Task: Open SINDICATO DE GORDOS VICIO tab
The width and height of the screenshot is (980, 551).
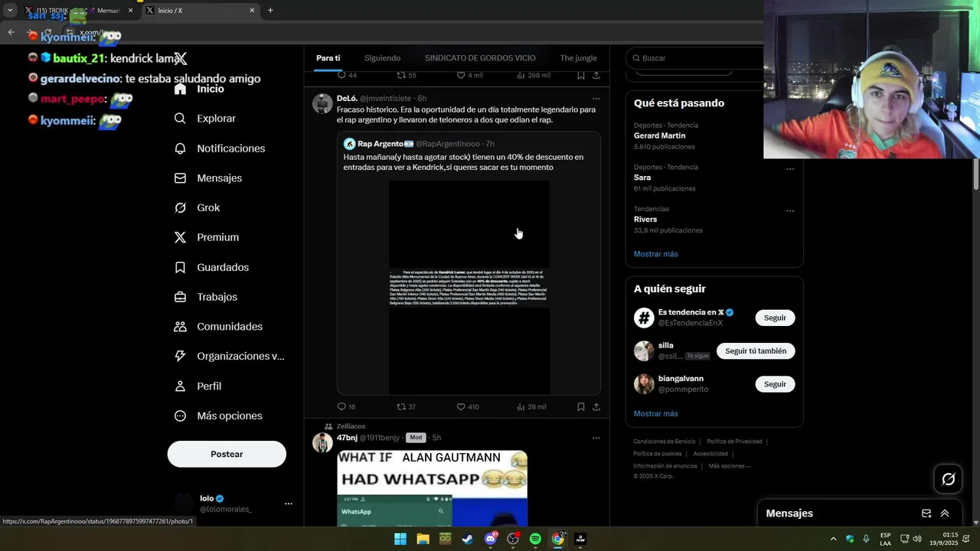Action: [480, 58]
